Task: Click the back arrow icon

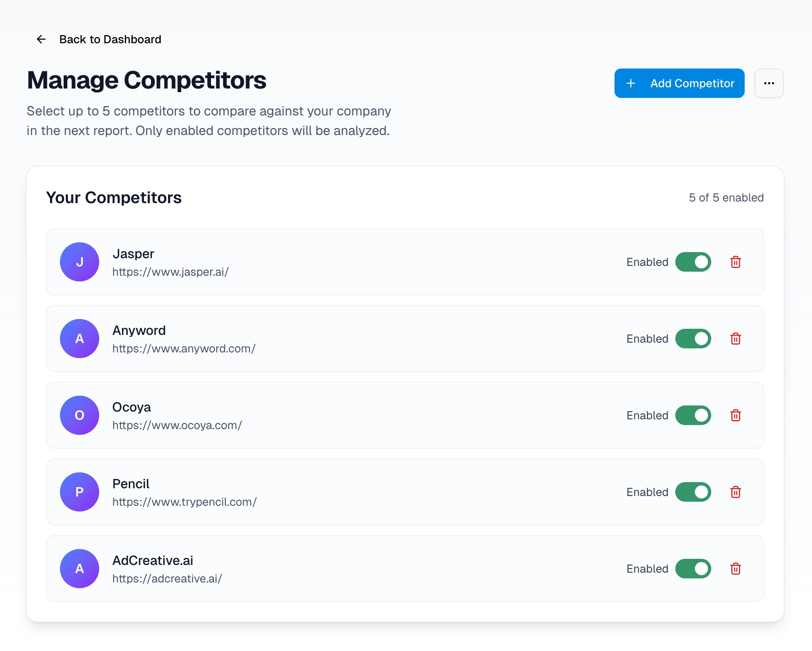Action: click(x=41, y=39)
